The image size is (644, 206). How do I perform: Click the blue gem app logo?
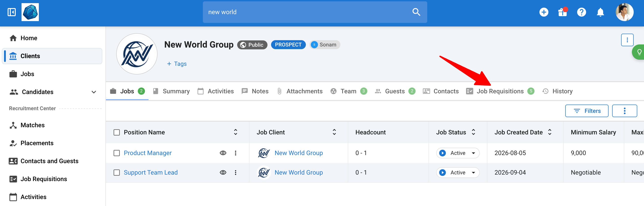30,12
